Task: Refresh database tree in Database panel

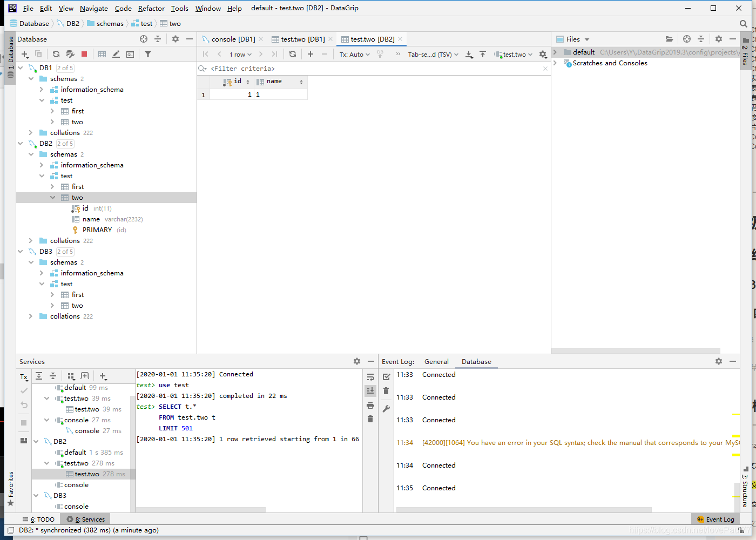Action: (56, 54)
